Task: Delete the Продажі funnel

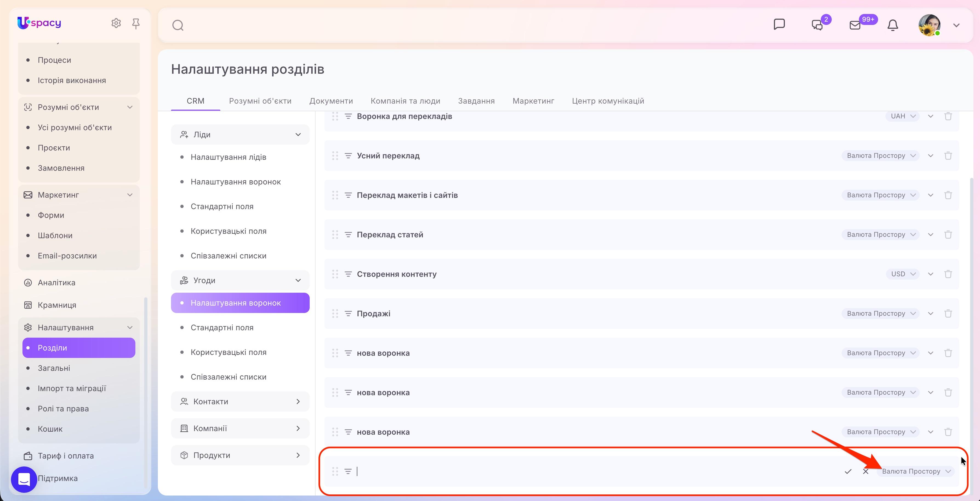Action: (948, 314)
